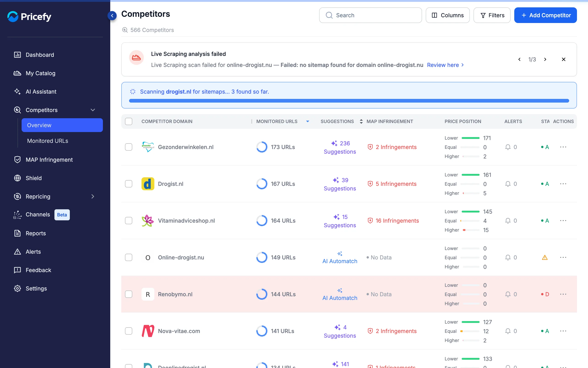Open 16 Infringements for Vitaminadviceshop.nl
Image resolution: width=588 pixels, height=368 pixels.
click(x=393, y=221)
